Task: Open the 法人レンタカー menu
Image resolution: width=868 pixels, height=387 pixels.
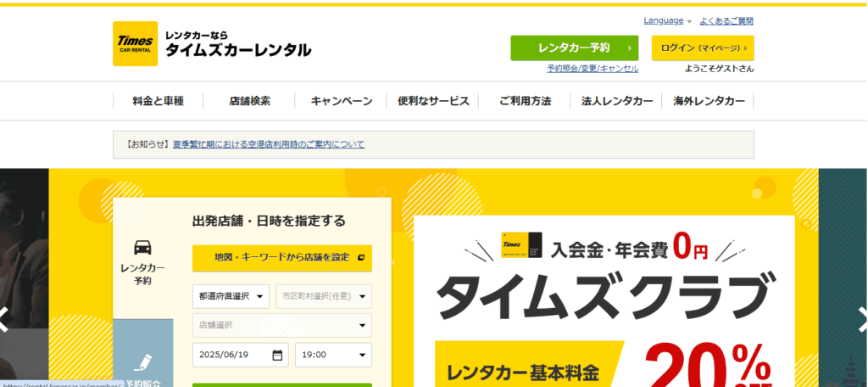Action: pyautogui.click(x=617, y=101)
